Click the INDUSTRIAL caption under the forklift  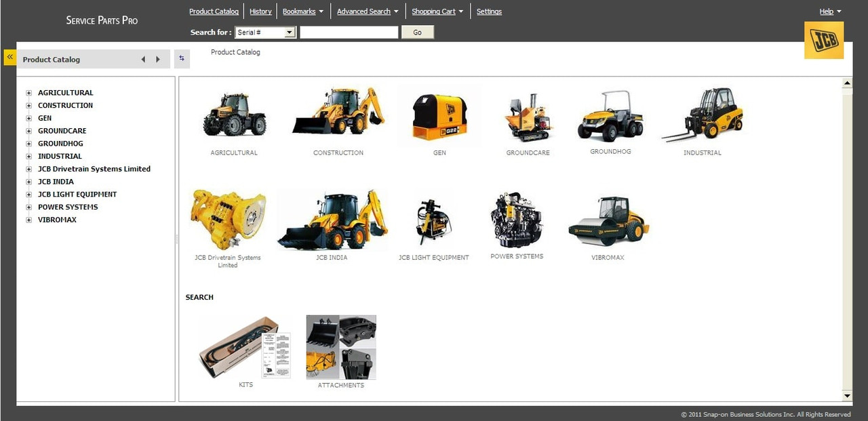pyautogui.click(x=703, y=153)
